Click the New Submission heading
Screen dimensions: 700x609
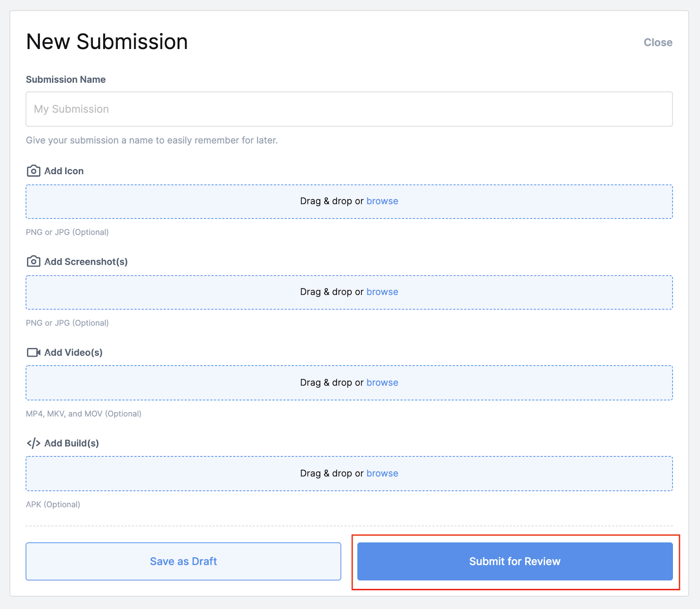click(x=107, y=42)
